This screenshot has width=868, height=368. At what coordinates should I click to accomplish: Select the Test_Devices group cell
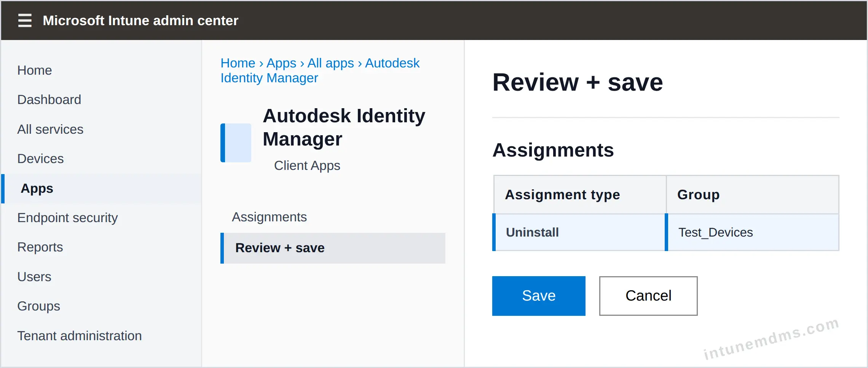(x=752, y=232)
